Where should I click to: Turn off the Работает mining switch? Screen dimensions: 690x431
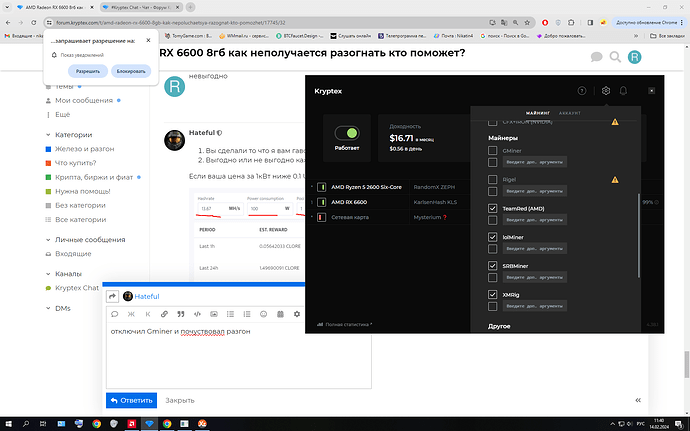[347, 132]
